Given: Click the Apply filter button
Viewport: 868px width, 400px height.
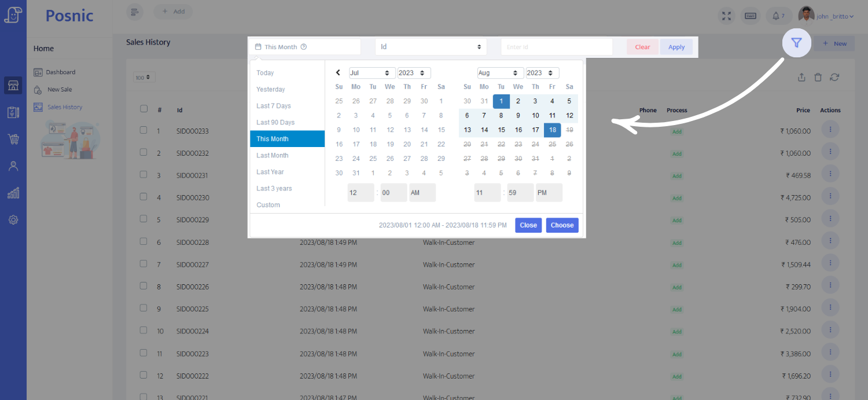Looking at the screenshot, I should (676, 47).
